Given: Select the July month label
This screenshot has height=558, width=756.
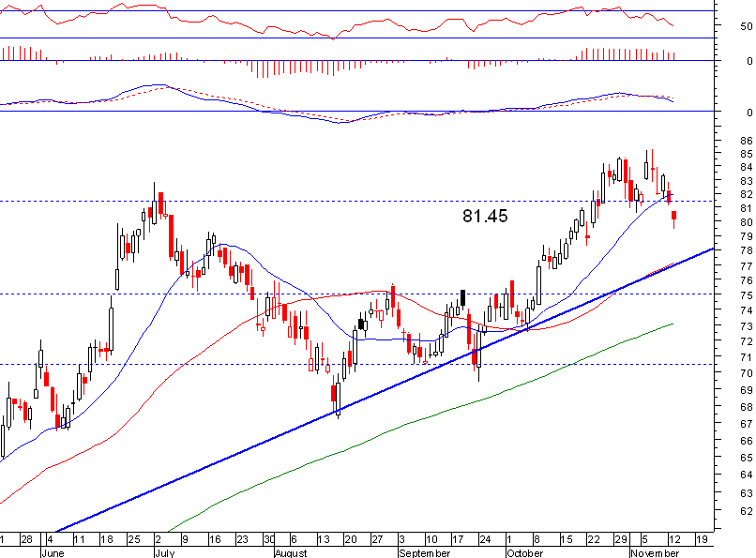Looking at the screenshot, I should coord(164,552).
